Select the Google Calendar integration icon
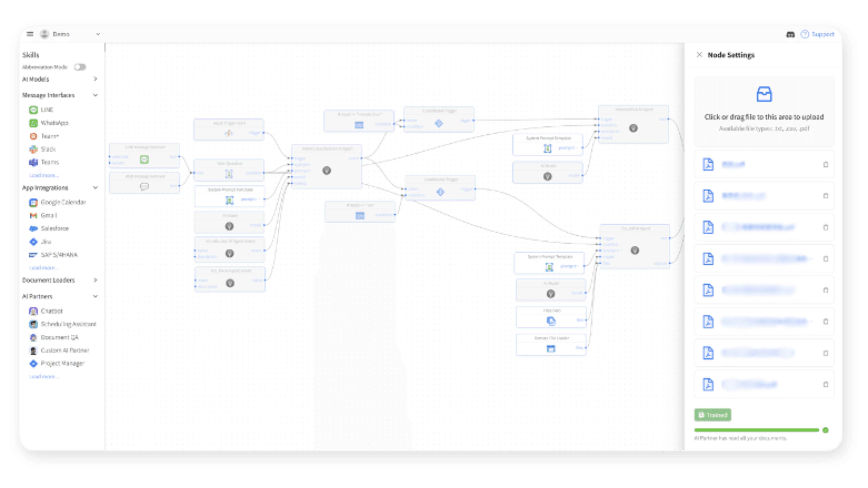Image resolution: width=868 pixels, height=488 pixels. (33, 202)
